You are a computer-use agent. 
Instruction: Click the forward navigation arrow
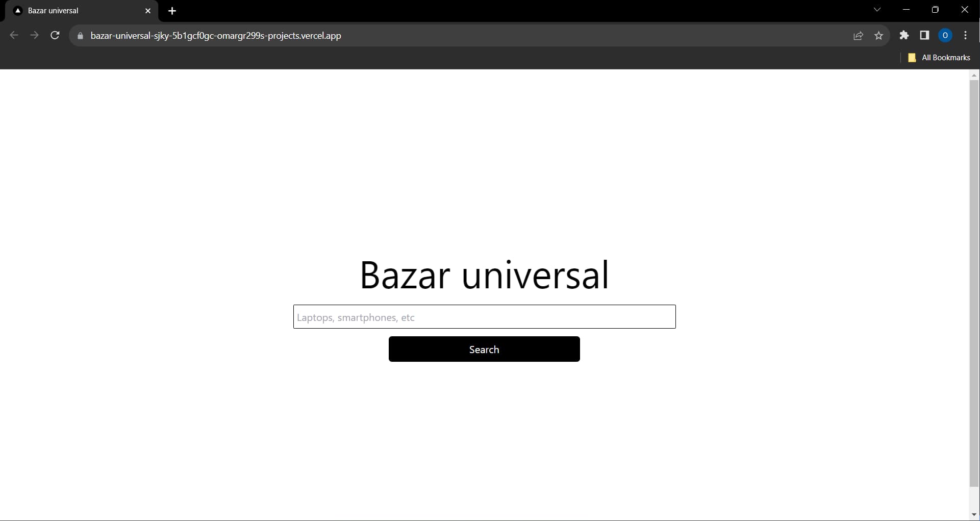(34, 35)
